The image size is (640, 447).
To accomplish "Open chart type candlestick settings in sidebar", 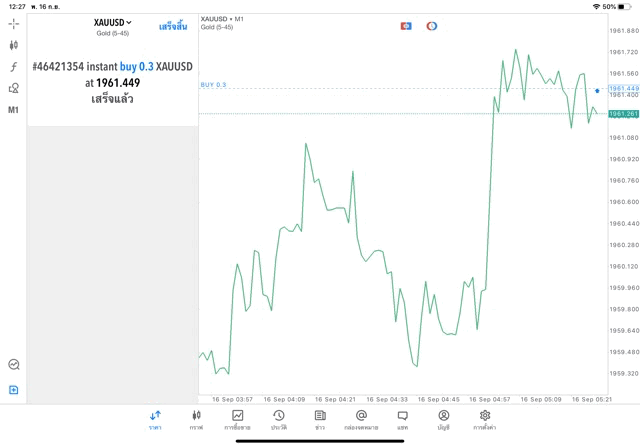I will tap(13, 45).
